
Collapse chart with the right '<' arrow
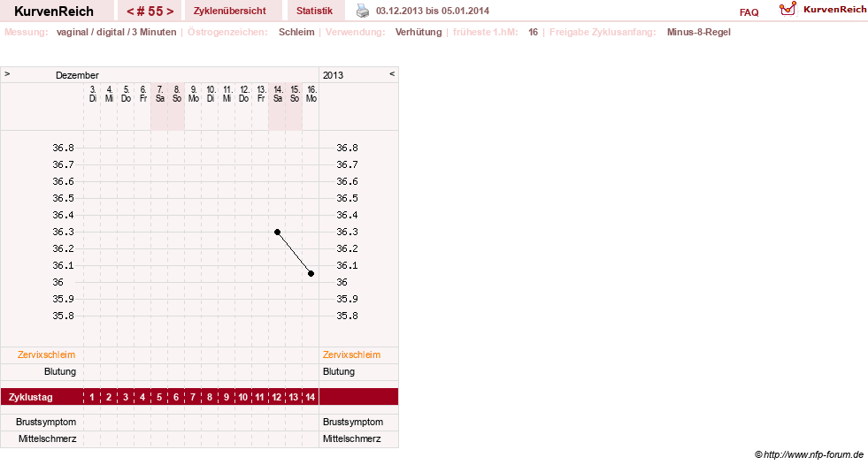click(392, 74)
